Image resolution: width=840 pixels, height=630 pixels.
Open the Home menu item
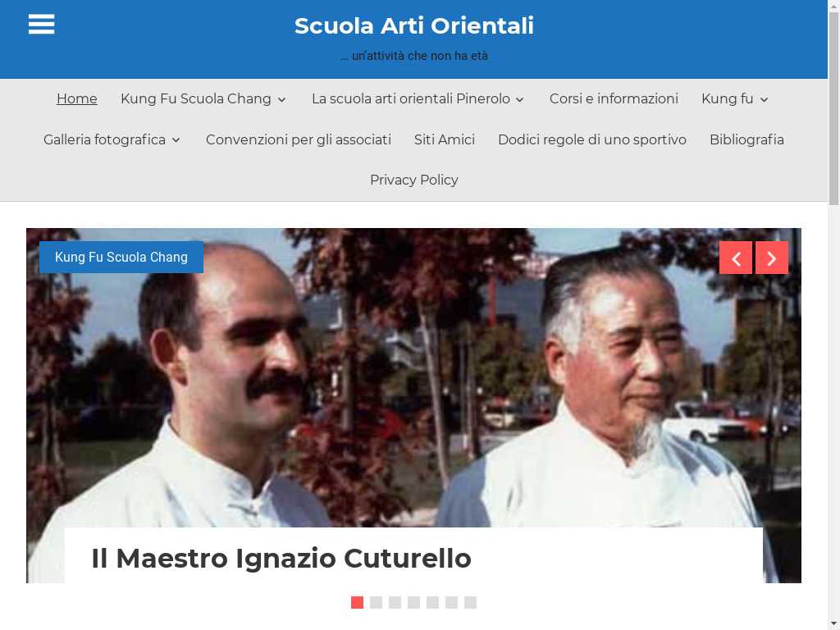point(76,98)
